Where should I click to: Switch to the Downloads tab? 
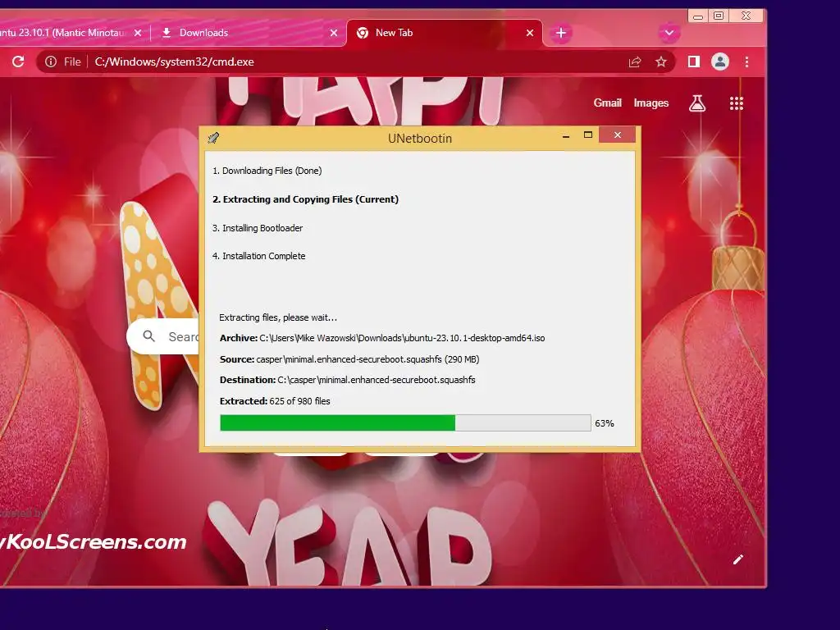(249, 33)
